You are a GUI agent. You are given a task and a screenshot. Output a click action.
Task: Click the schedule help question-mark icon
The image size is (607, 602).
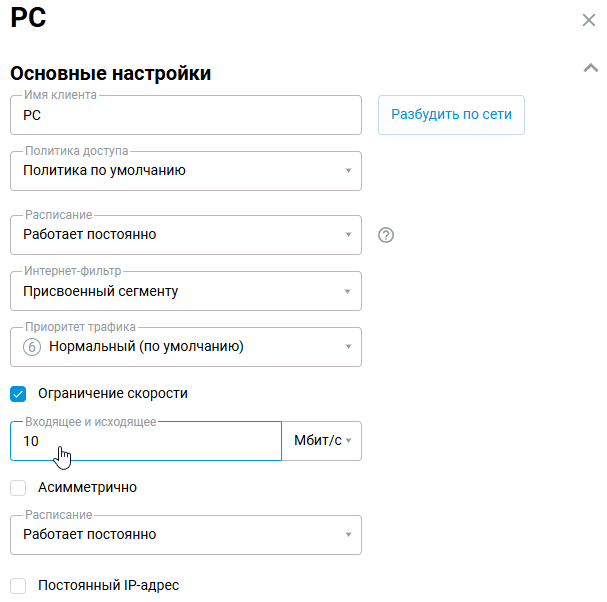click(387, 235)
